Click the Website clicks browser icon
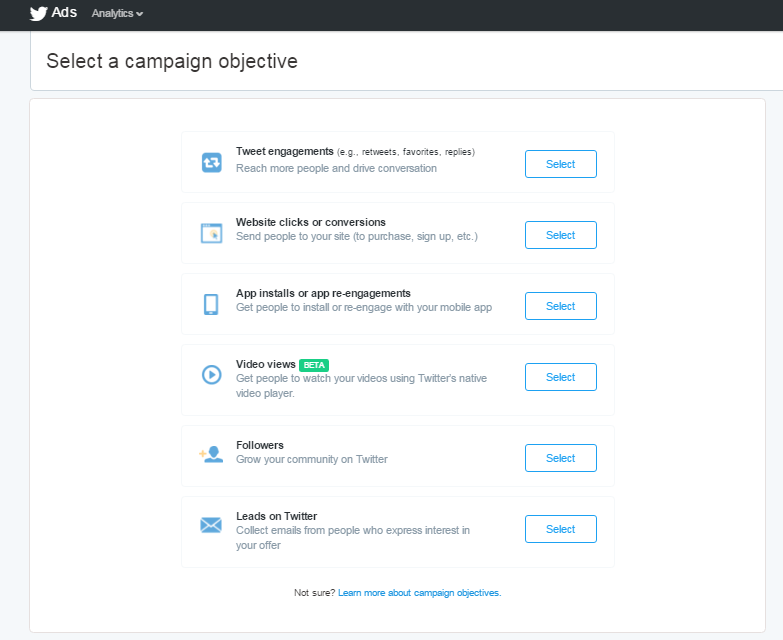The width and height of the screenshot is (783, 640). (212, 233)
